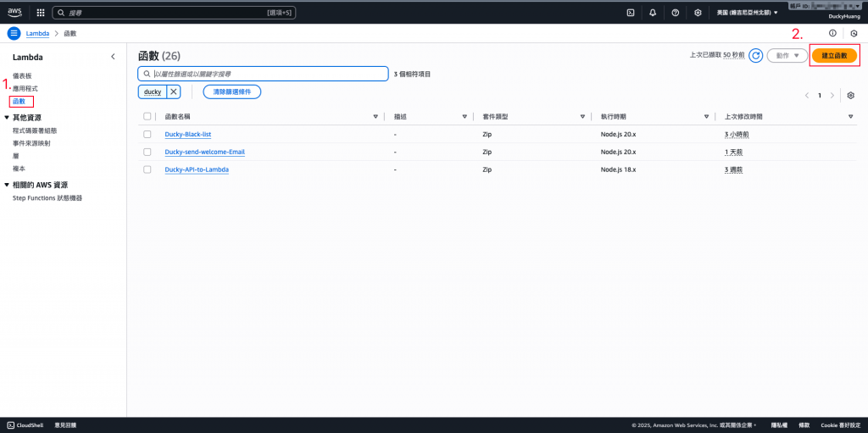The height and width of the screenshot is (433, 868).
Task: Check the Ducky-Black-list row checkbox
Action: 147,134
